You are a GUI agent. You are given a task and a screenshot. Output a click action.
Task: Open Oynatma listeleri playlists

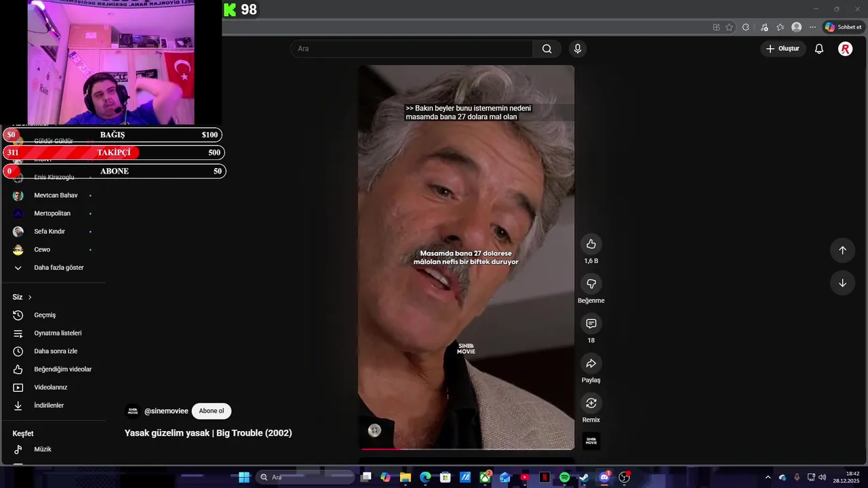tap(57, 333)
